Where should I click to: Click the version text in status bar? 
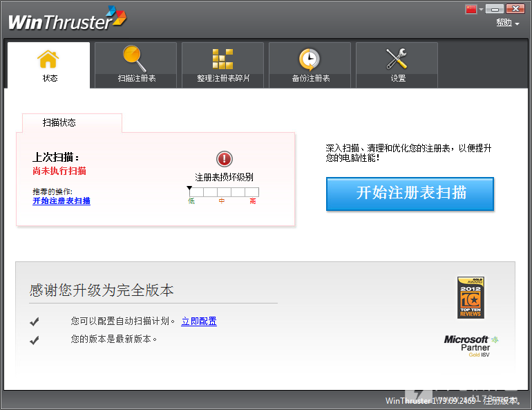pos(453,401)
